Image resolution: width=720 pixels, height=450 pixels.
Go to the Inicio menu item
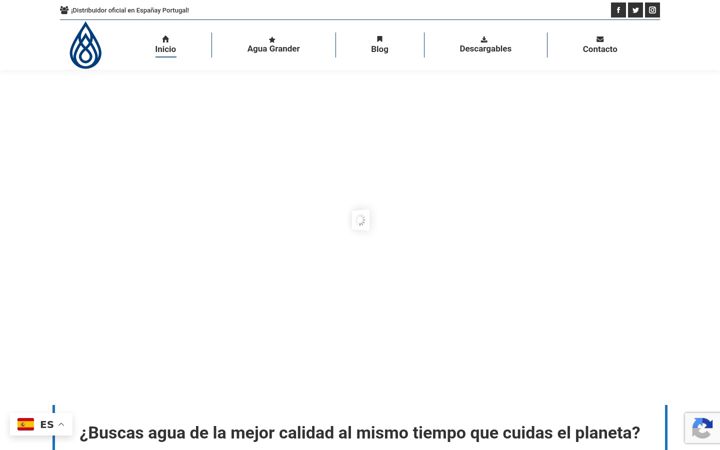pyautogui.click(x=165, y=49)
